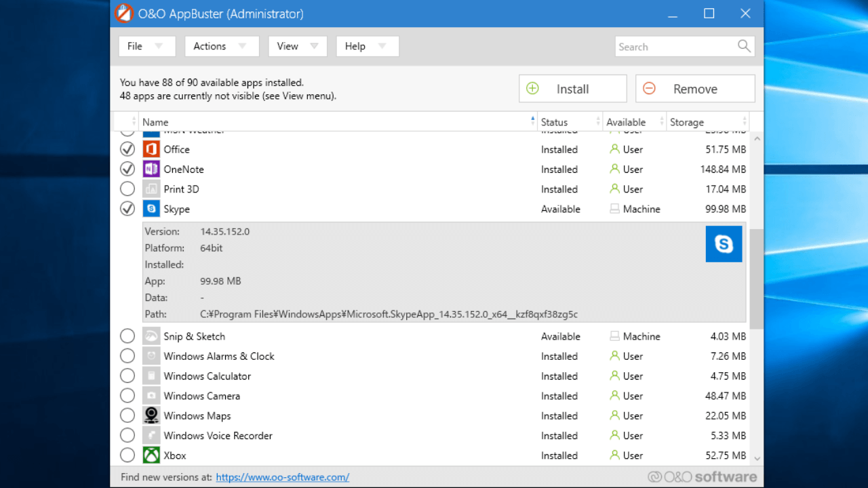This screenshot has width=868, height=488.
Task: Enable the Windows Maps checkbox
Action: [x=127, y=415]
